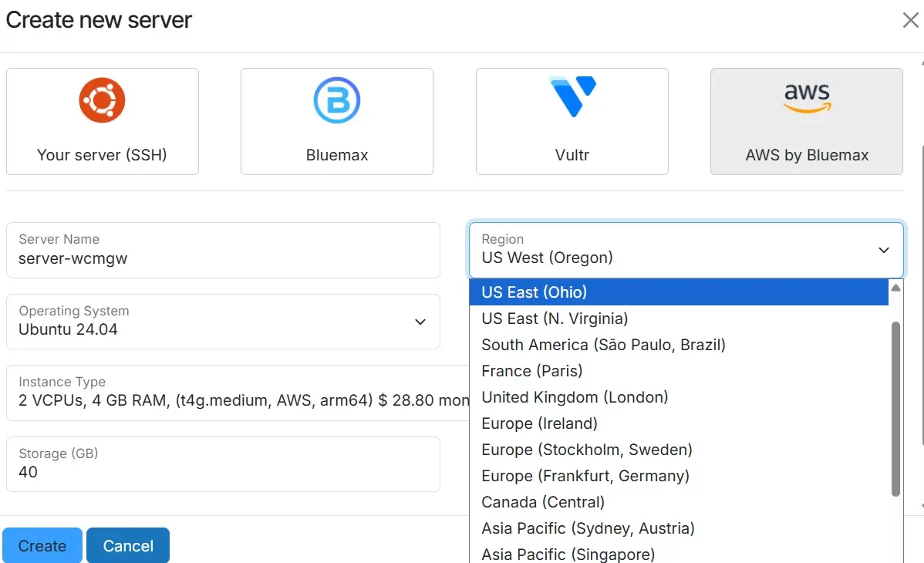Image resolution: width=924 pixels, height=563 pixels.
Task: Select the Ubuntu "Your server (SSH)" icon
Action: pos(102,100)
